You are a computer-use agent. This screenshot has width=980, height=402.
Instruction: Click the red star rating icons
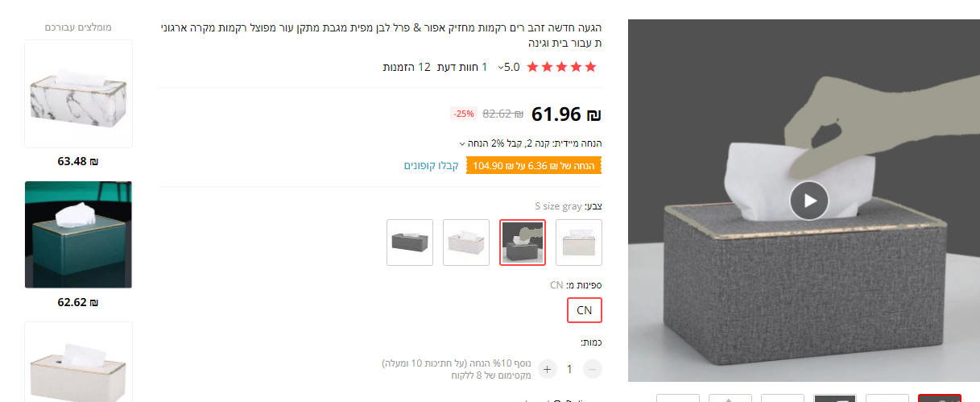point(562,67)
